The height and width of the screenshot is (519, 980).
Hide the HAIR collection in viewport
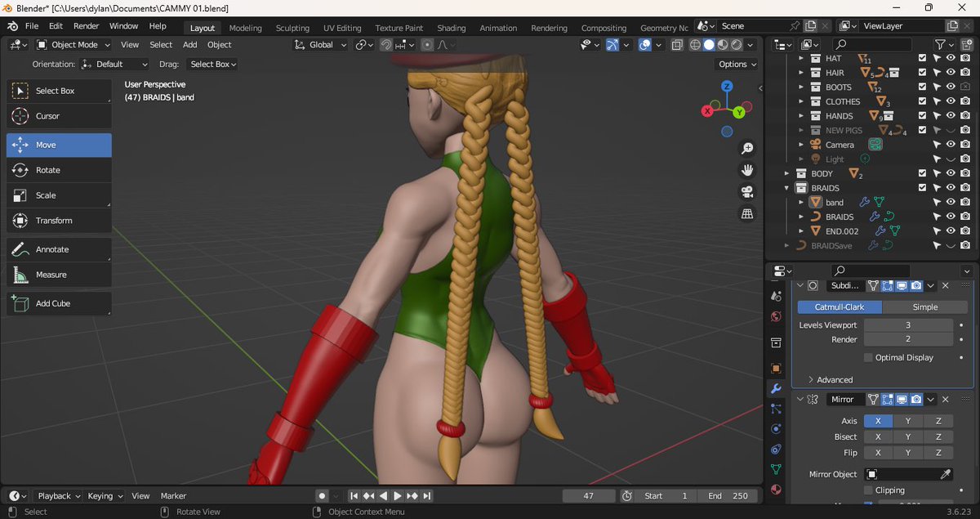[x=951, y=73]
